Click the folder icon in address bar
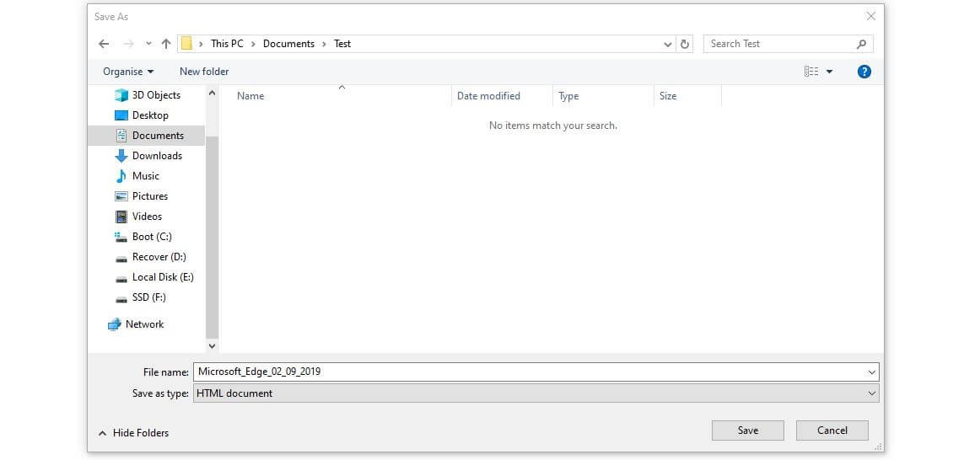 point(186,44)
